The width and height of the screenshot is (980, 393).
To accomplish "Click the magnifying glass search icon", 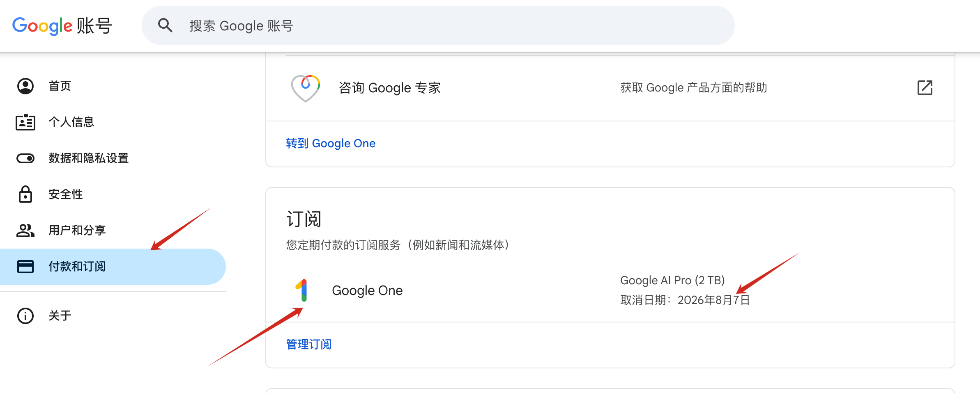I will tap(165, 25).
